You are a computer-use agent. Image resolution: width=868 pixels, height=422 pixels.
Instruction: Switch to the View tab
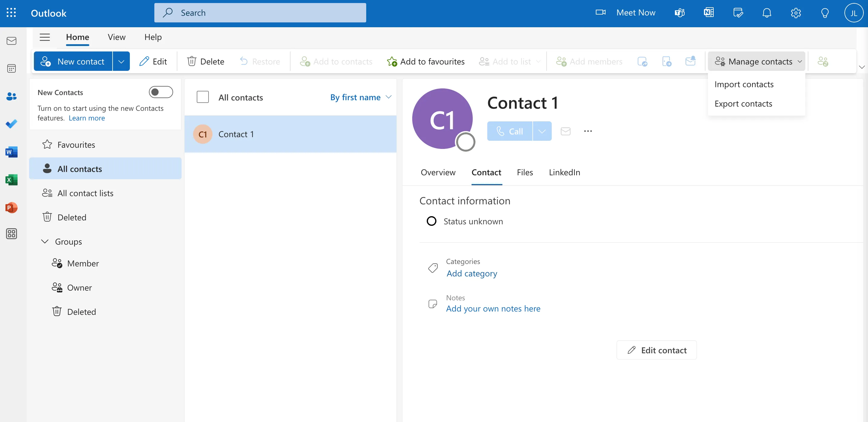pos(117,37)
